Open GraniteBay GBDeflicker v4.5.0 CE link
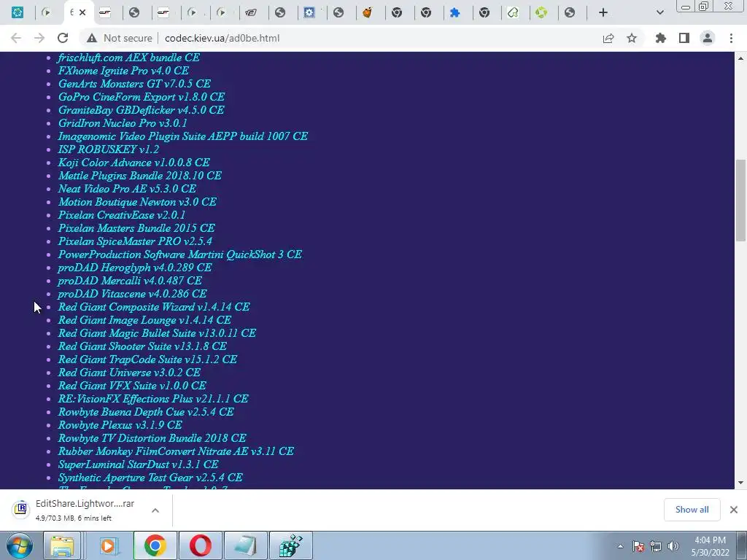This screenshot has height=560, width=747. pos(141,110)
